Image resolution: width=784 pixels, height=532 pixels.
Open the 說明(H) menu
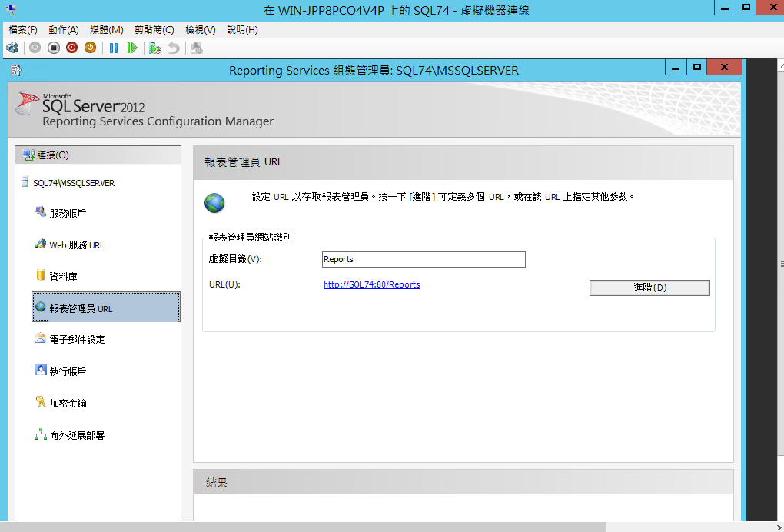242,30
